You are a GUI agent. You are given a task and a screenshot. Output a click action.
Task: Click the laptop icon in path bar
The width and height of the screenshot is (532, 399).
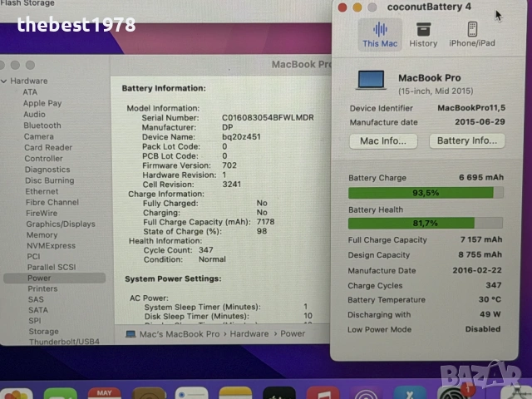point(131,334)
